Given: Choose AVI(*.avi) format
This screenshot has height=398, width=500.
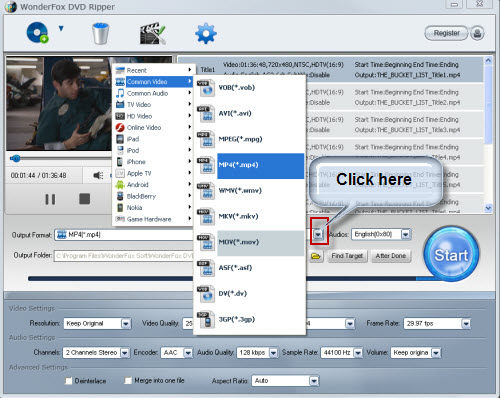Looking at the screenshot, I should (x=250, y=113).
